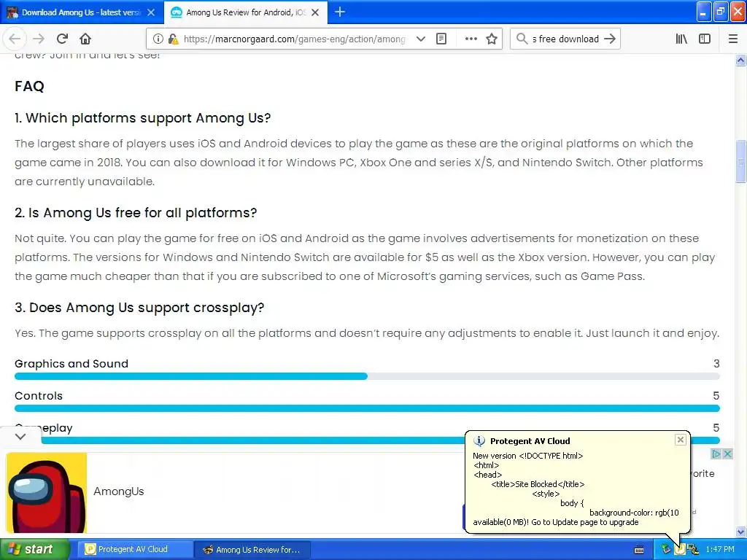Click the address bar URL

(x=295, y=39)
